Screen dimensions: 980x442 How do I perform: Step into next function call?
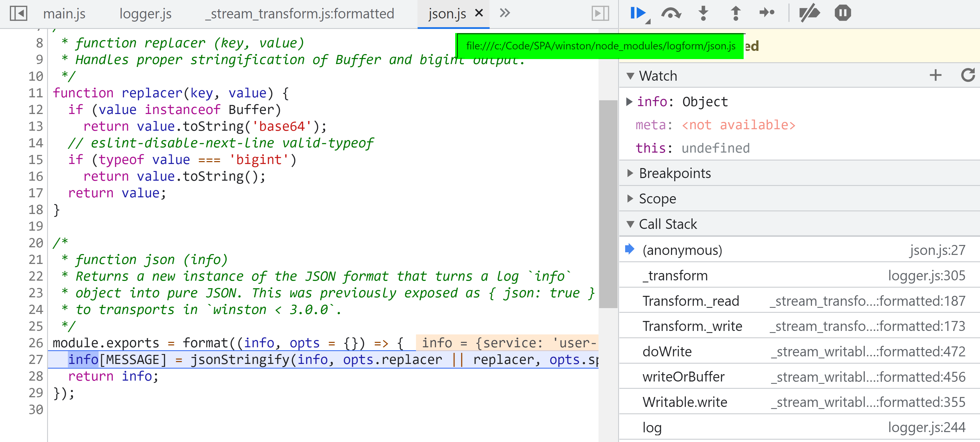tap(703, 13)
